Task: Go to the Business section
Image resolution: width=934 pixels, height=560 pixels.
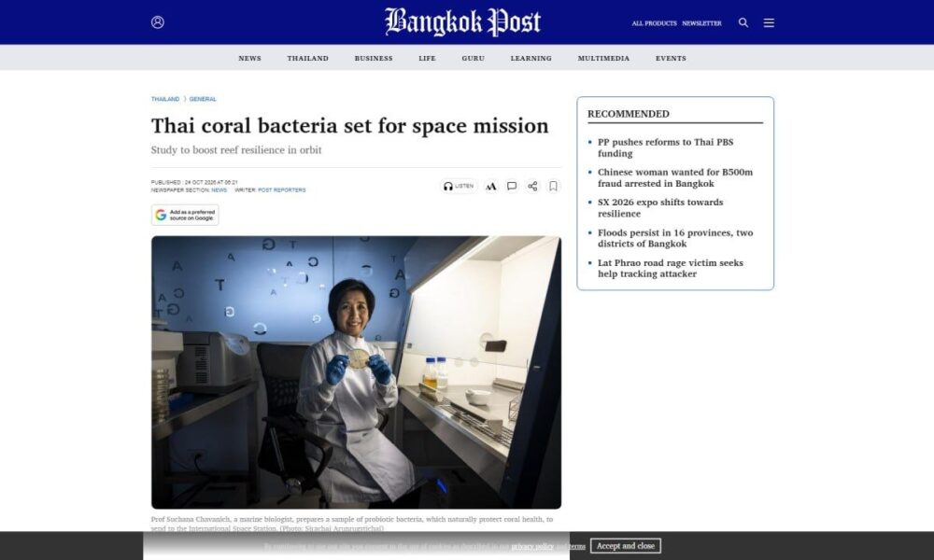Action: [374, 58]
